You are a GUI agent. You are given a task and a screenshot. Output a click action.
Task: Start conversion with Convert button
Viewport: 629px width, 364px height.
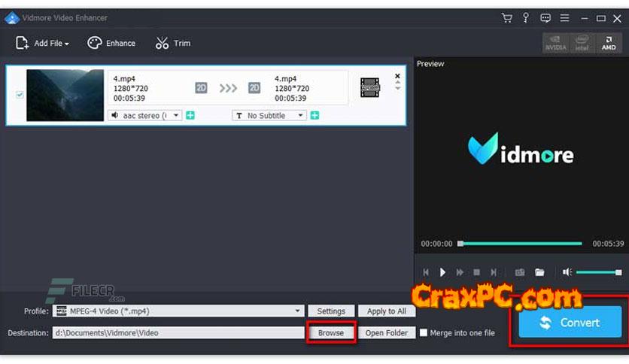[x=570, y=323]
